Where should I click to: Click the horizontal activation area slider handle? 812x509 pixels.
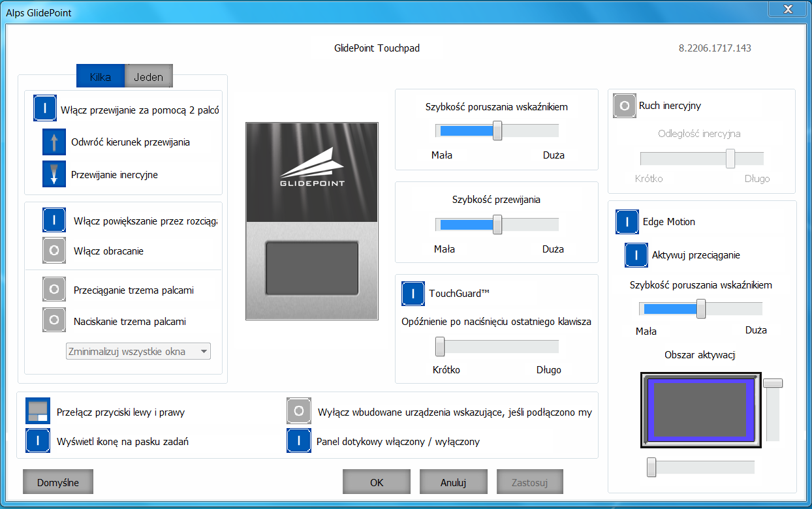pos(651,467)
